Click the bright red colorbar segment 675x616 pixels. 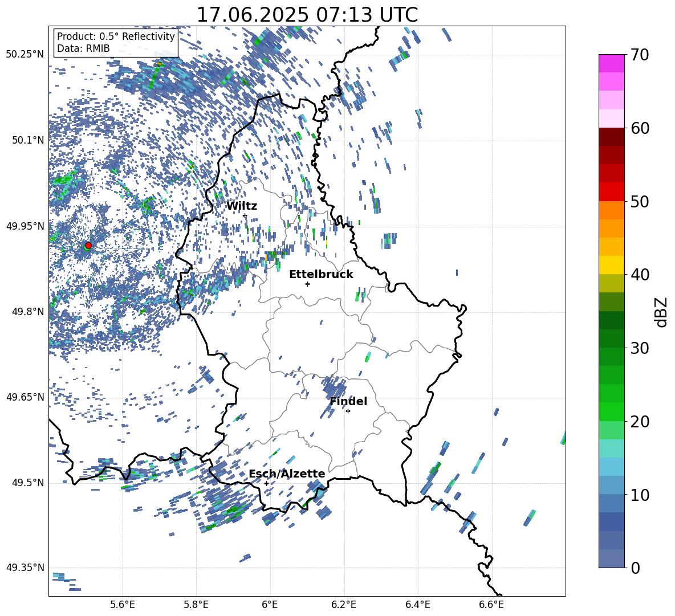pyautogui.click(x=612, y=192)
